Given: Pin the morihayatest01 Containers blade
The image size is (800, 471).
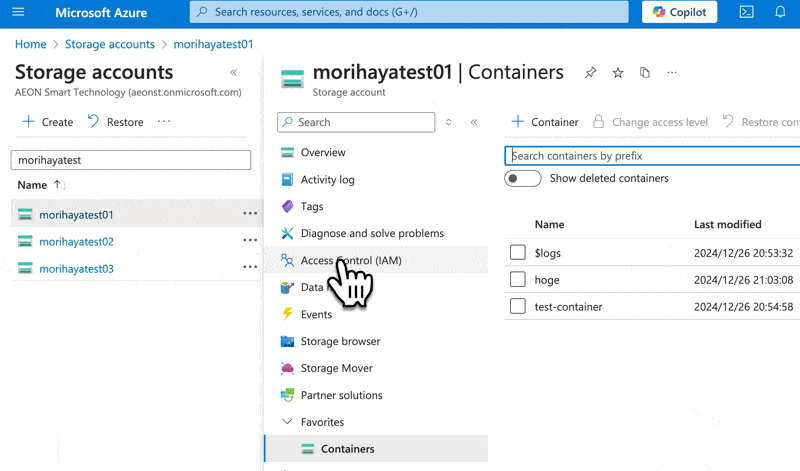Looking at the screenshot, I should tap(590, 73).
